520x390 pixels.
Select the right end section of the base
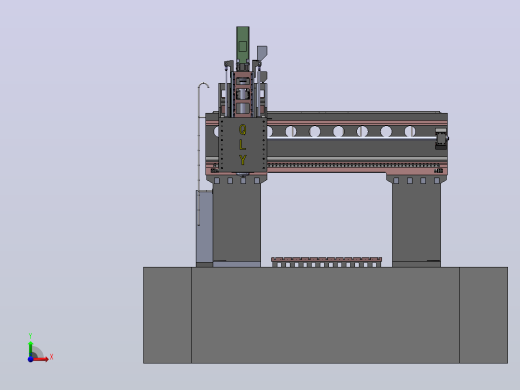tap(484, 315)
